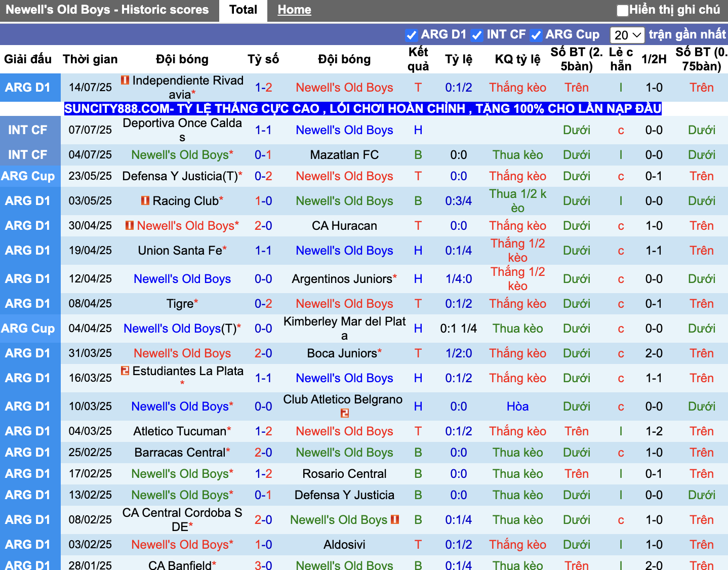Select the INT CF league cell for 07/07/25
Viewport: 728px width, 570px height.
click(x=30, y=130)
